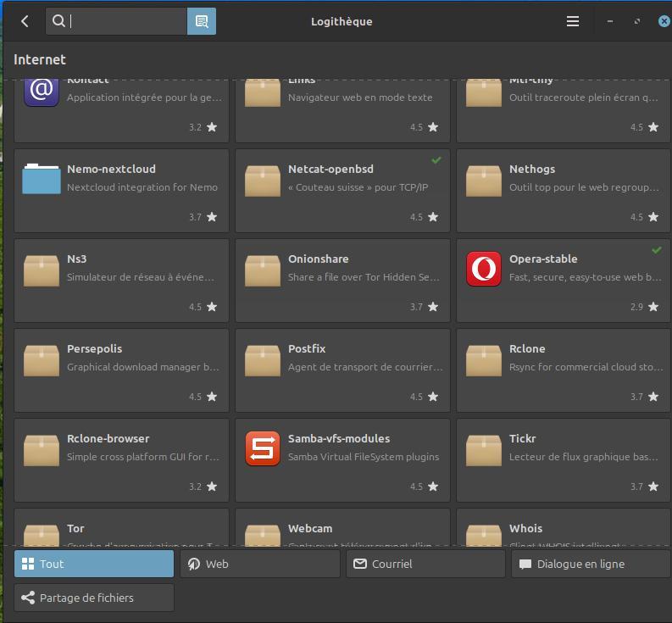Open the Netcat-openbsd title

tap(330, 169)
